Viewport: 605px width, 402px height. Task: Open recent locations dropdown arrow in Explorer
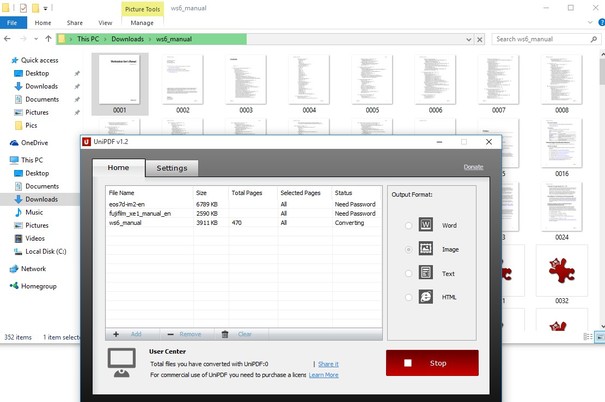pyautogui.click(x=36, y=39)
